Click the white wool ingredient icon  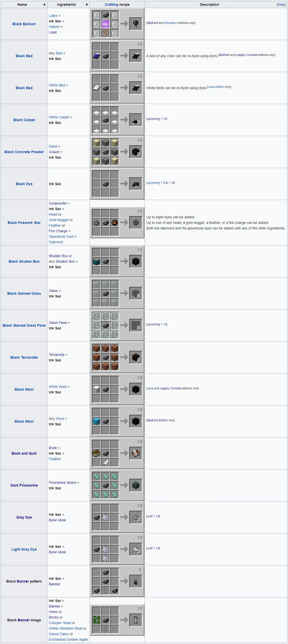(x=97, y=389)
